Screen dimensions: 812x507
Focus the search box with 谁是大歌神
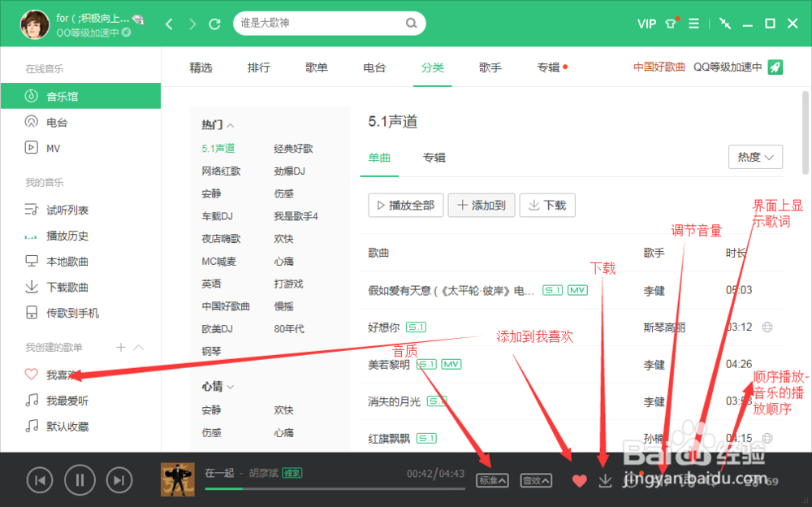[x=330, y=24]
